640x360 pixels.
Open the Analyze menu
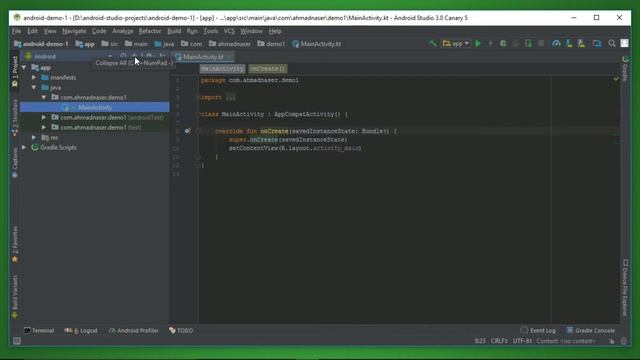pyautogui.click(x=122, y=31)
